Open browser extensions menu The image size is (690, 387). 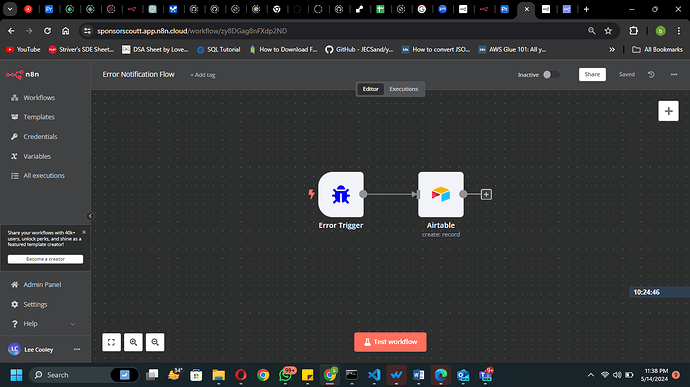(x=633, y=31)
